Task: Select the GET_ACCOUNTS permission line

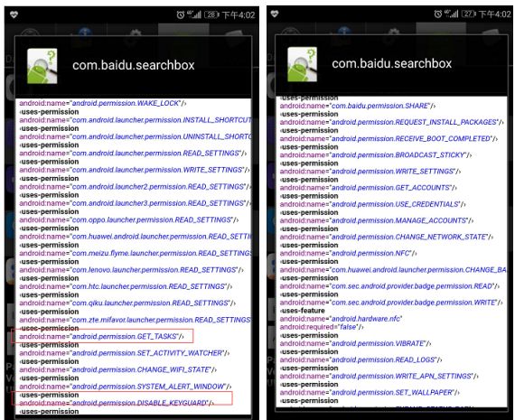Action: (369, 188)
